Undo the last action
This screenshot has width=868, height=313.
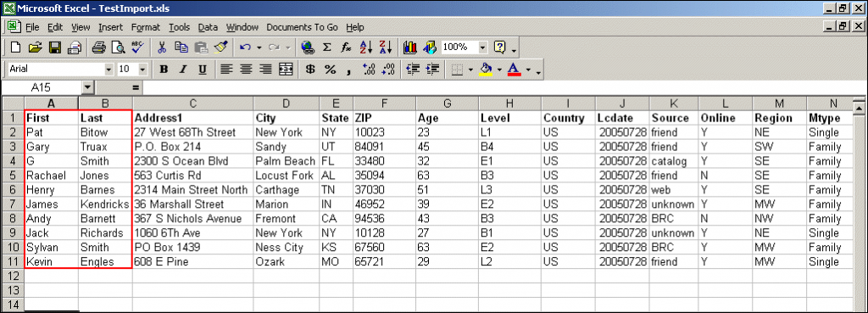[x=245, y=48]
